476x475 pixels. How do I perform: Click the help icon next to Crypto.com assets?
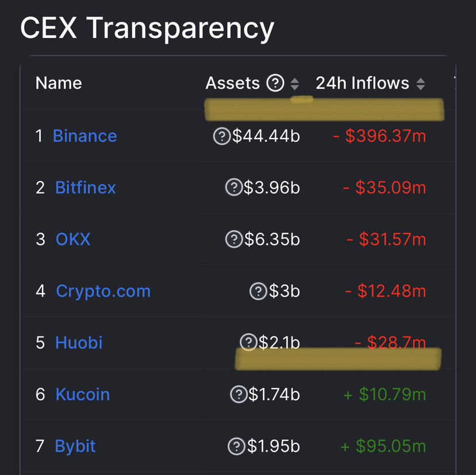point(258,292)
